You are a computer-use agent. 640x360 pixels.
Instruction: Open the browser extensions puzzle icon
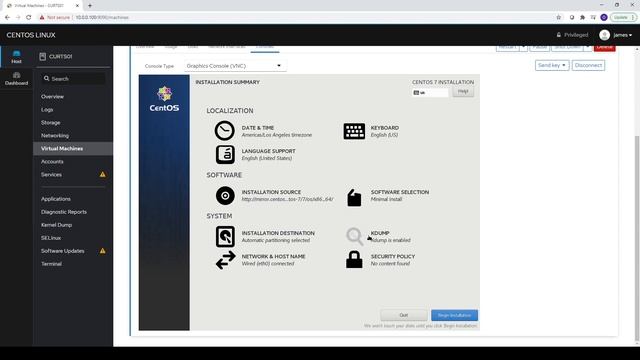582,17
